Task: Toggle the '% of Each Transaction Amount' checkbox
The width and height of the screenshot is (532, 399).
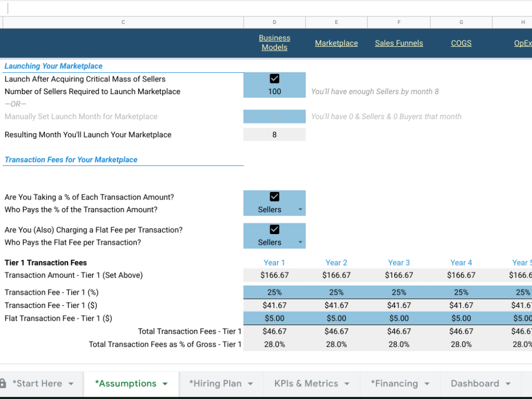Action: click(274, 197)
